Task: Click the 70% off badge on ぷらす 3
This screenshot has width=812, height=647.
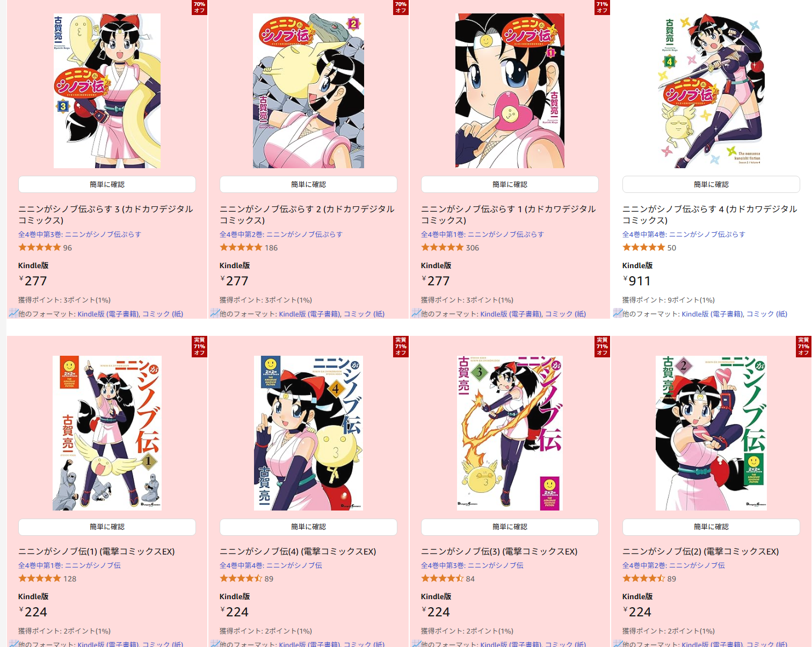Action: tap(199, 7)
